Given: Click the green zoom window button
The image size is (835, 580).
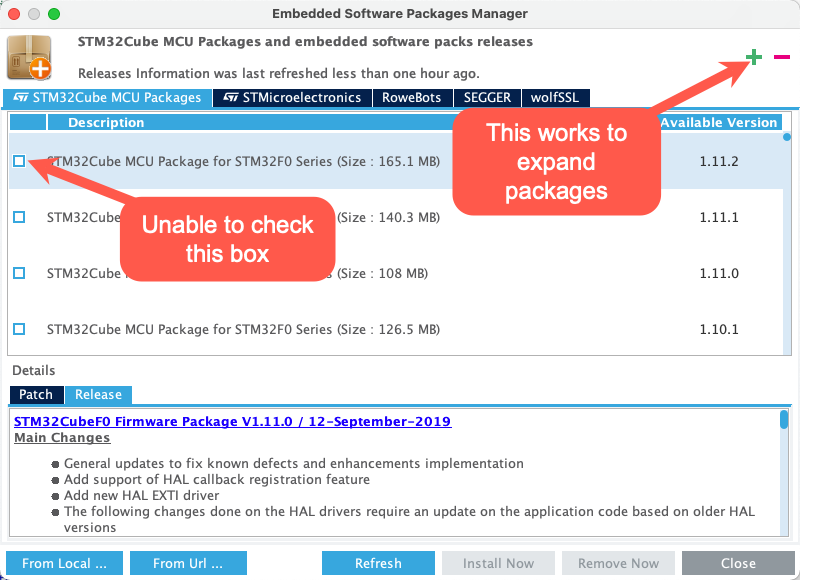Looking at the screenshot, I should [54, 14].
